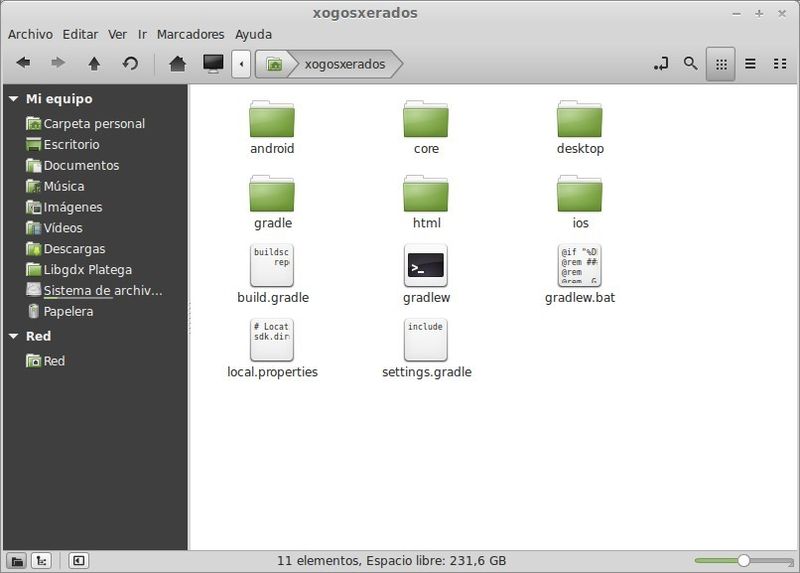Hide the sidebar with the status bar button
This screenshot has height=573, width=800.
pos(79,561)
